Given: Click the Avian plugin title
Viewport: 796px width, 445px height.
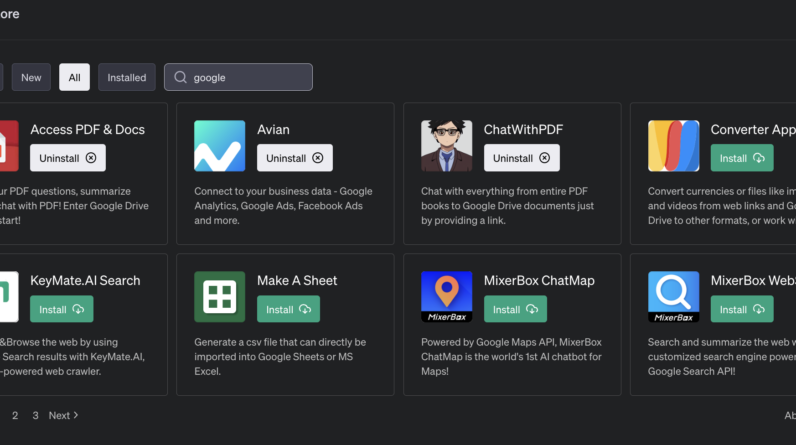Looking at the screenshot, I should pos(273,129).
